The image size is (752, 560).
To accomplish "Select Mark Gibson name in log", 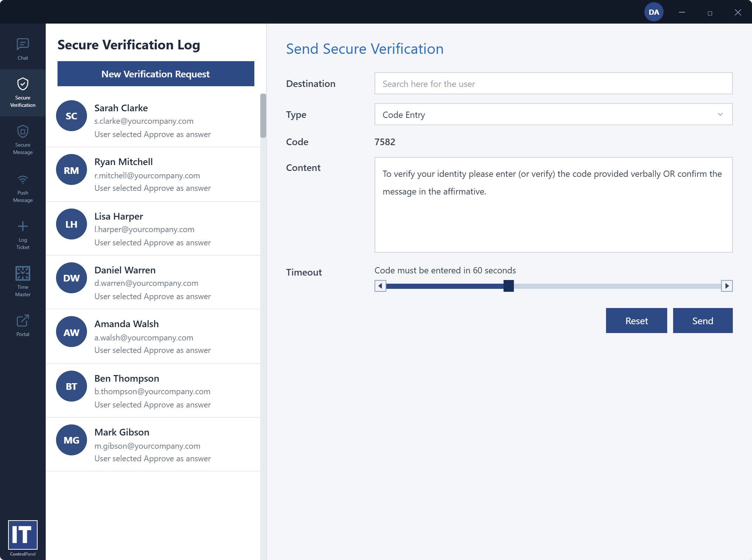I will [122, 432].
